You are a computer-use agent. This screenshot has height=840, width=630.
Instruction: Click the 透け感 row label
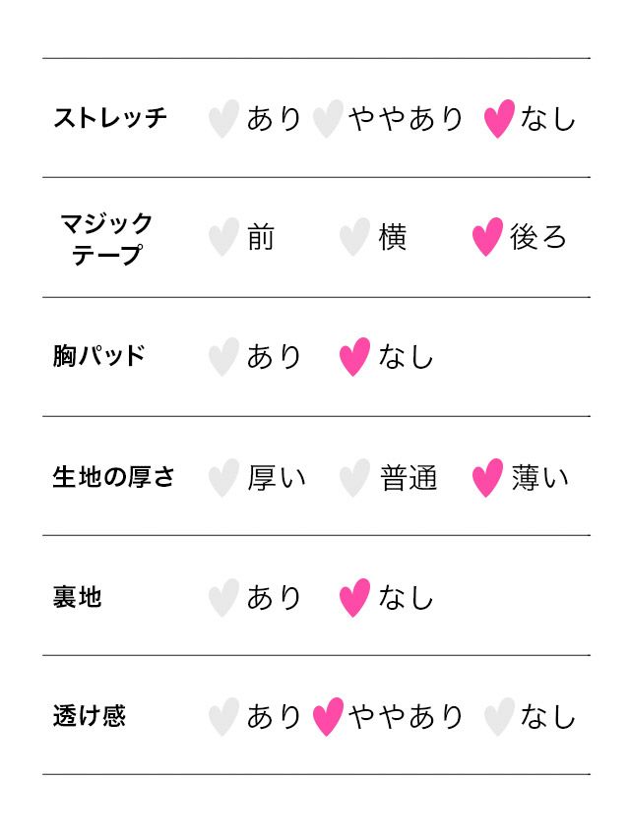click(x=89, y=717)
